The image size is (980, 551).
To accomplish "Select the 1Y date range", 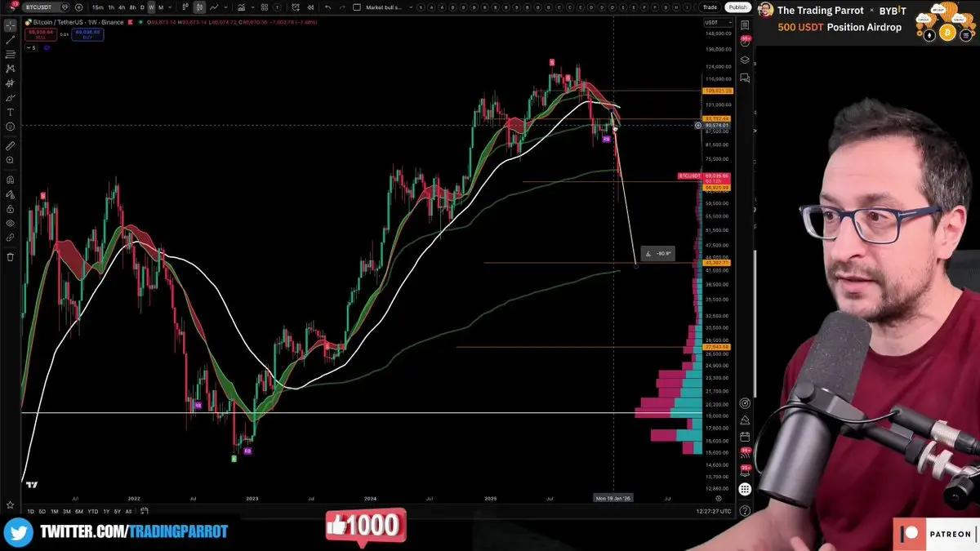I will tap(106, 511).
